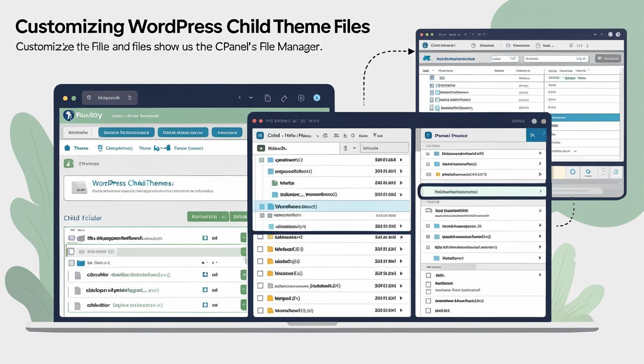Expand the Noo Uocoenbts1 row chevron

tap(540, 211)
